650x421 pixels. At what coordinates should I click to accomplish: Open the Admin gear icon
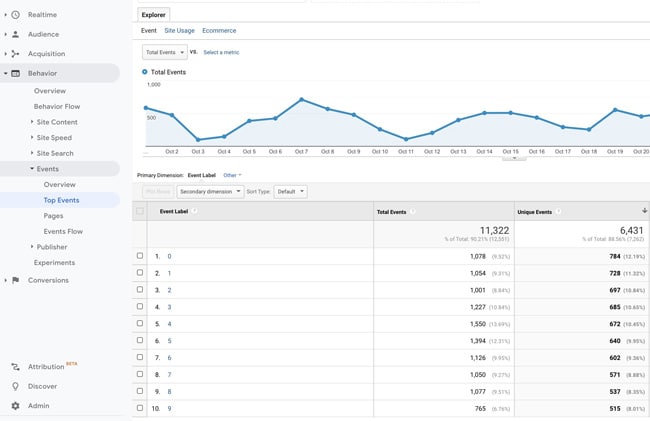tap(15, 406)
